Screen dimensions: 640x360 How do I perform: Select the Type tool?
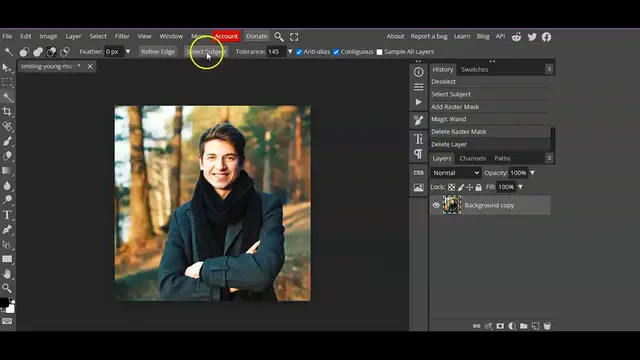point(7,215)
